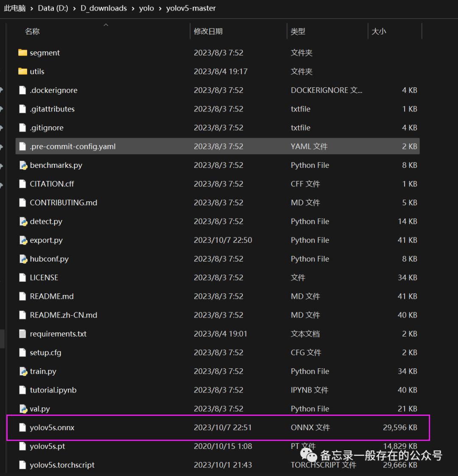458x476 pixels.
Task: Click the file name CITATION.cff
Action: point(52,184)
